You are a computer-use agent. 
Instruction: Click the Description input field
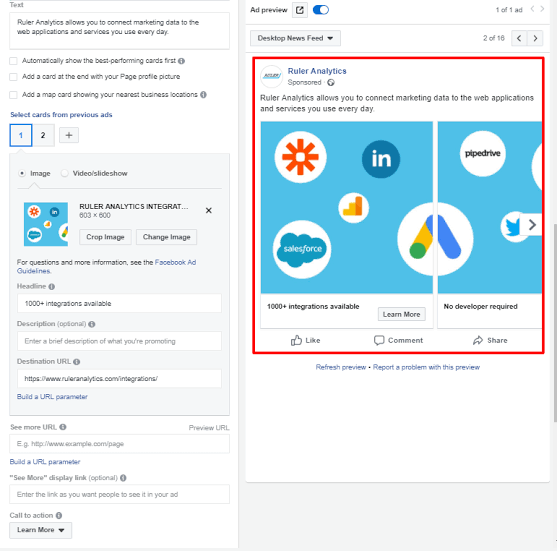click(119, 341)
